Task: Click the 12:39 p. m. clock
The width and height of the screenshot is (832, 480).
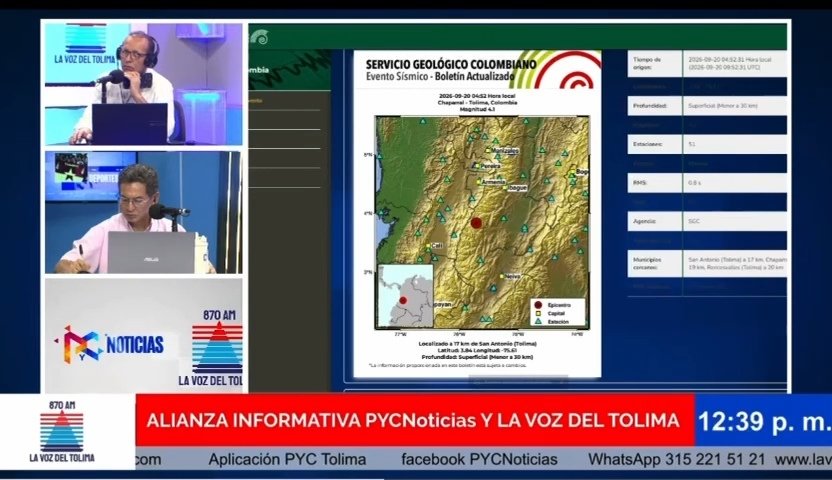Action: point(764,421)
